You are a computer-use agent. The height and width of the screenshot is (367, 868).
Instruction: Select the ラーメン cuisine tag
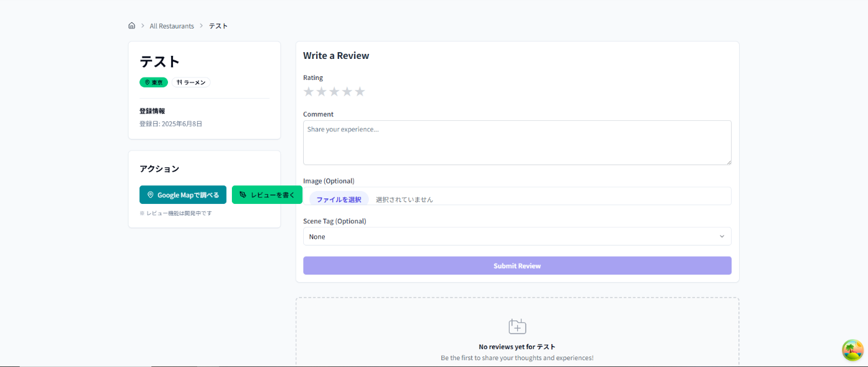191,82
